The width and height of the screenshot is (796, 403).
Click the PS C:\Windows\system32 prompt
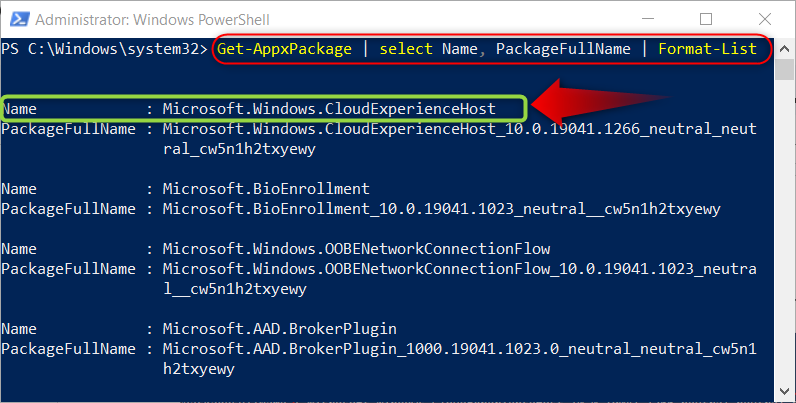pyautogui.click(x=105, y=49)
